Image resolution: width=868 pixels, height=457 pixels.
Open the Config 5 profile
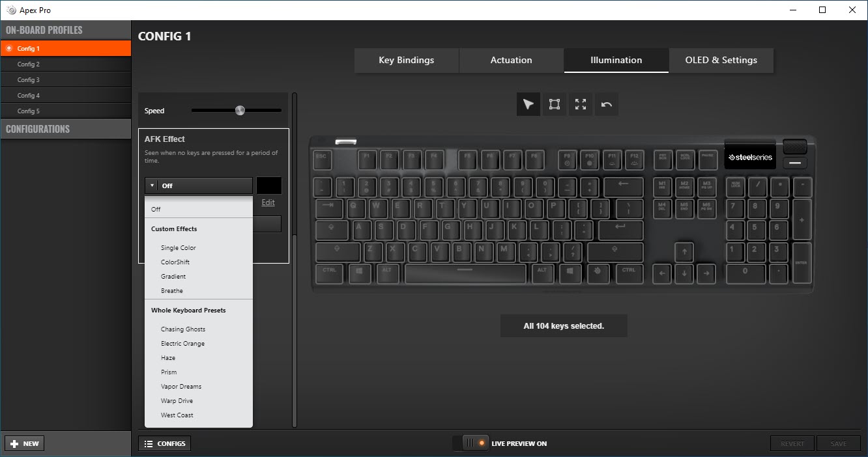tap(66, 111)
